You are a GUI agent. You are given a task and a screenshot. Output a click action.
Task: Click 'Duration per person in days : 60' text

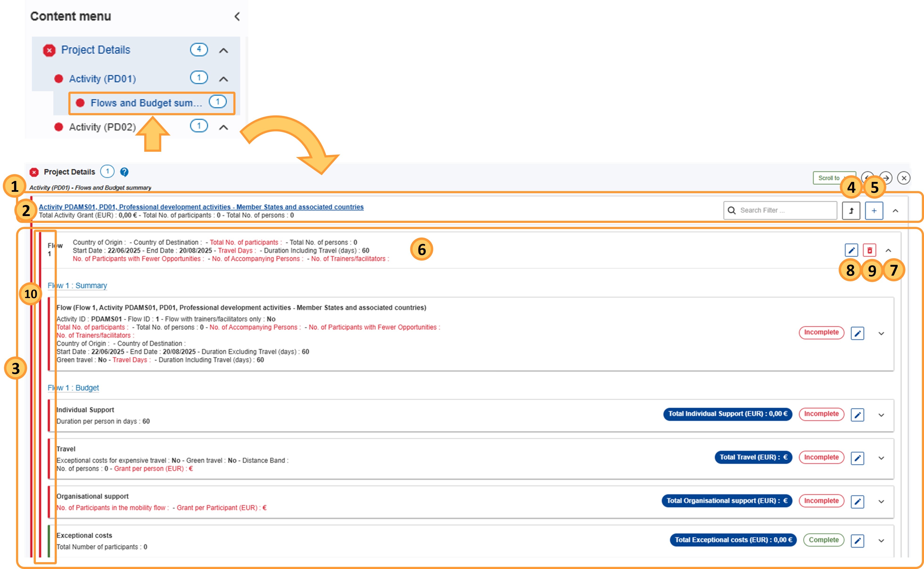point(103,422)
